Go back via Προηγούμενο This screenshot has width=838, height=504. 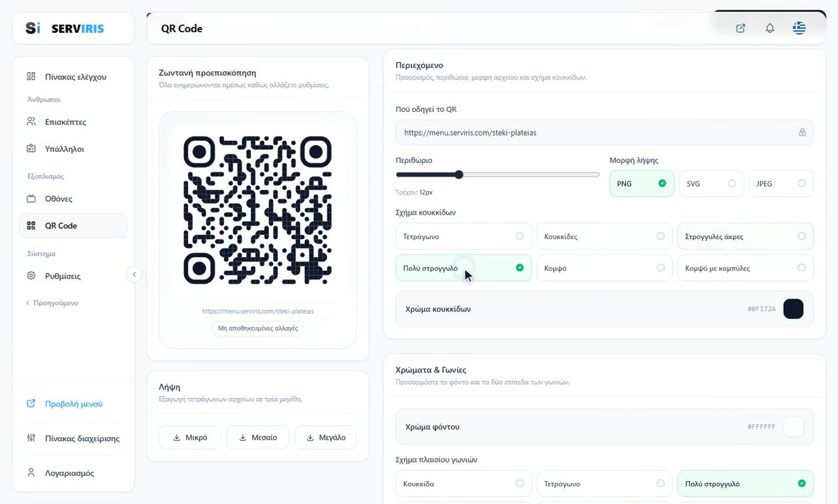click(52, 303)
